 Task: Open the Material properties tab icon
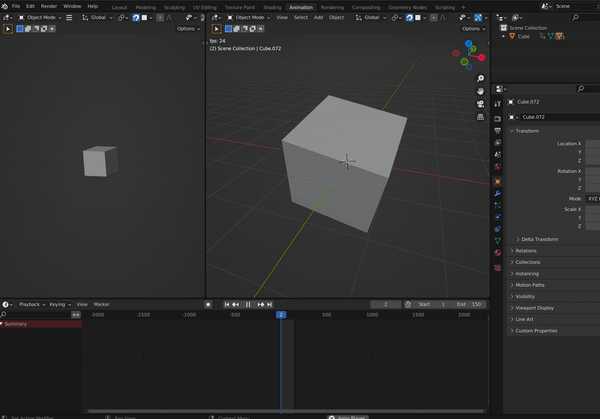[x=498, y=253]
